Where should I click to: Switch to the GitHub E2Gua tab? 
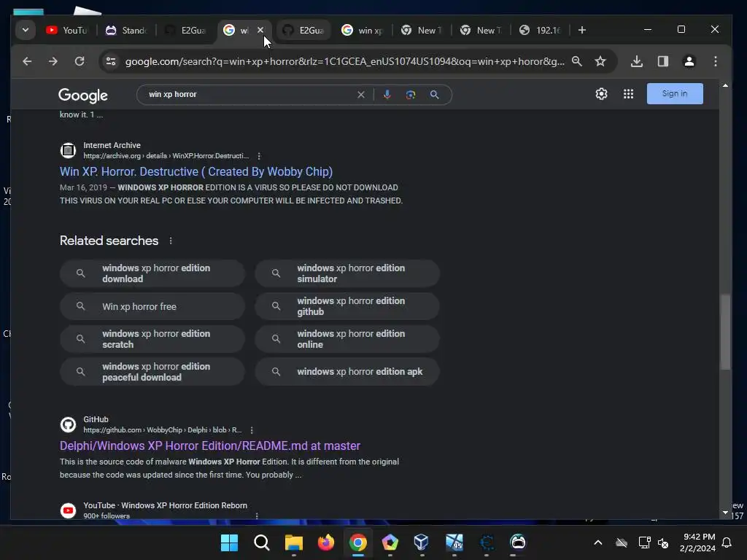pos(303,30)
